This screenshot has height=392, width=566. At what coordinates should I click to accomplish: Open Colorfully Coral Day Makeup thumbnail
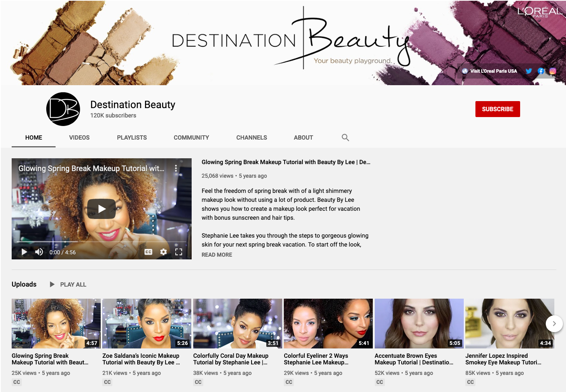pos(238,324)
